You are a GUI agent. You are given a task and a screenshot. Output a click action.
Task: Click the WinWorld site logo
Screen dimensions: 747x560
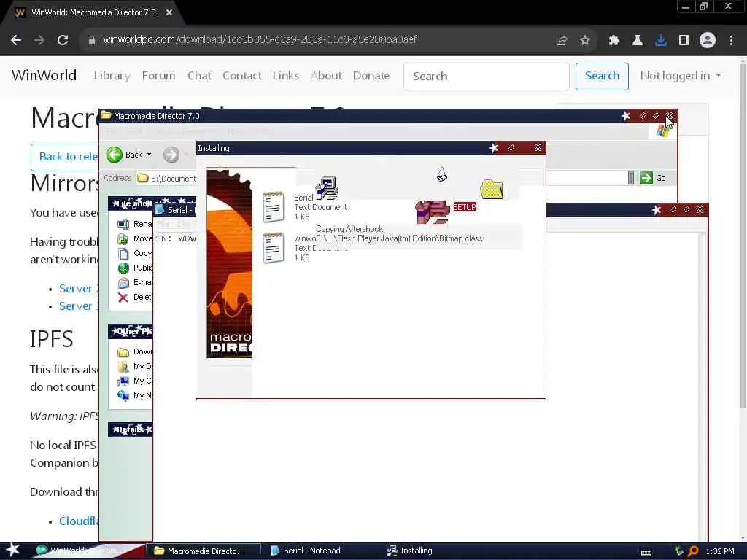44,75
